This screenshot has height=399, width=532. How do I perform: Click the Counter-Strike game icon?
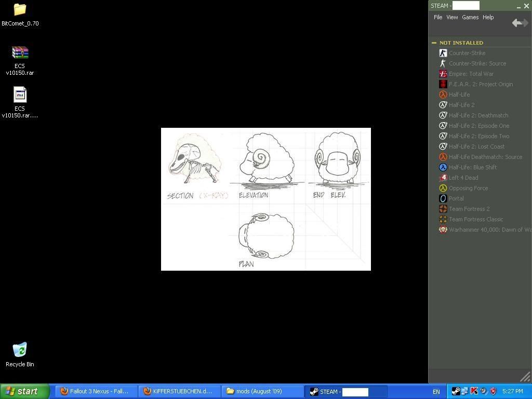tap(443, 53)
